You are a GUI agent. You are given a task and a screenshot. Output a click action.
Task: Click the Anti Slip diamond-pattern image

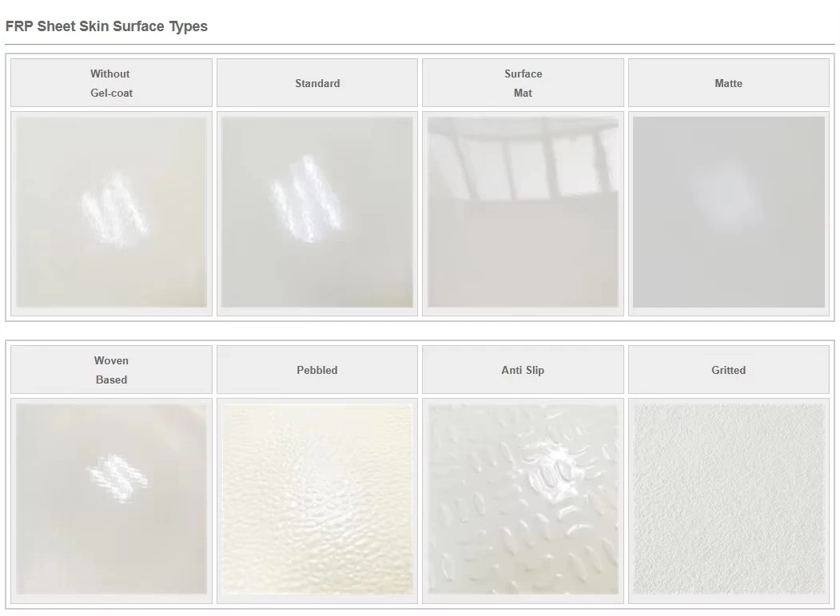(523, 499)
